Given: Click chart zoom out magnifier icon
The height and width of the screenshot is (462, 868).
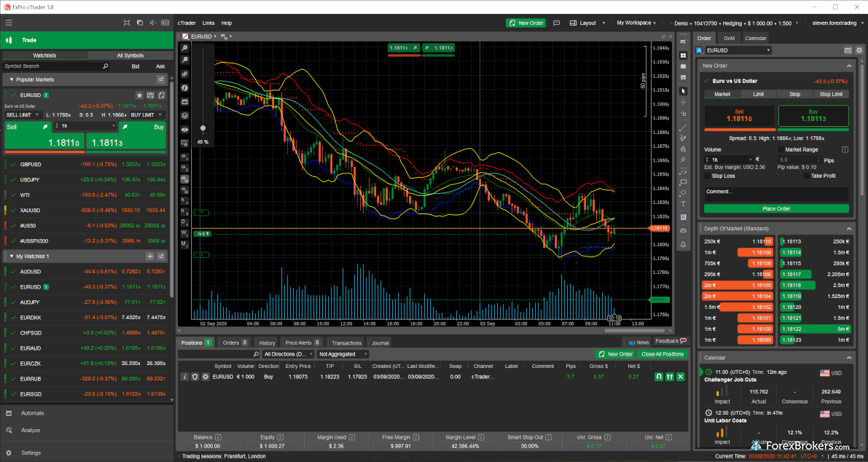Looking at the screenshot, I should (x=185, y=60).
